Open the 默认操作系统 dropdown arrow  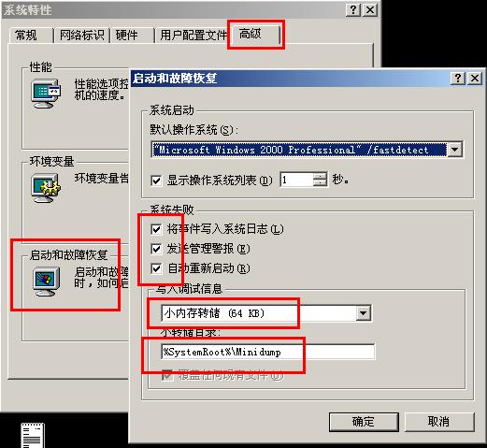coord(454,150)
